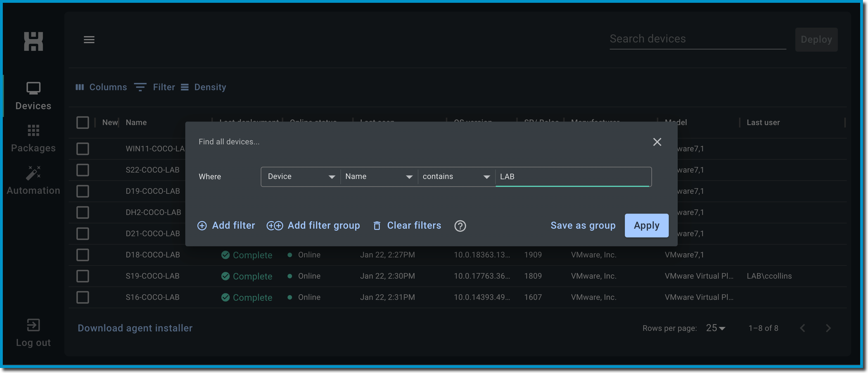Click the S16-COCO-LAB device name
This screenshot has height=373, width=868.
coord(152,297)
